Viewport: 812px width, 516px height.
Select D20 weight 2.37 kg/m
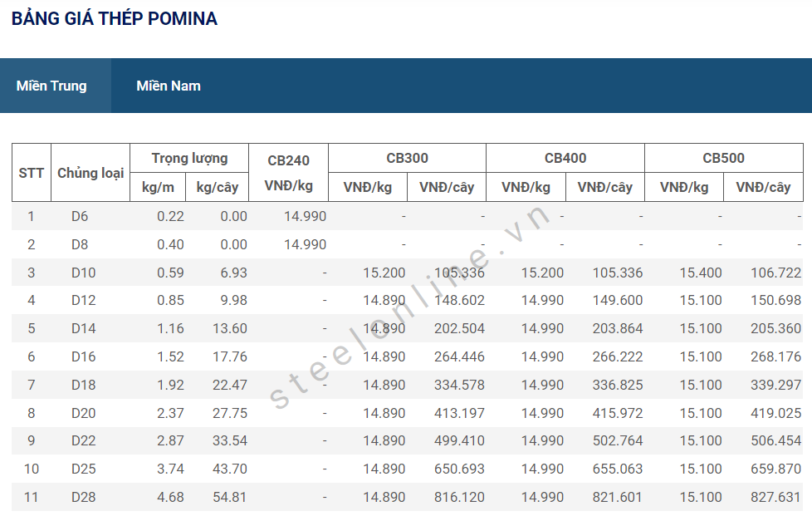pyautogui.click(x=170, y=413)
